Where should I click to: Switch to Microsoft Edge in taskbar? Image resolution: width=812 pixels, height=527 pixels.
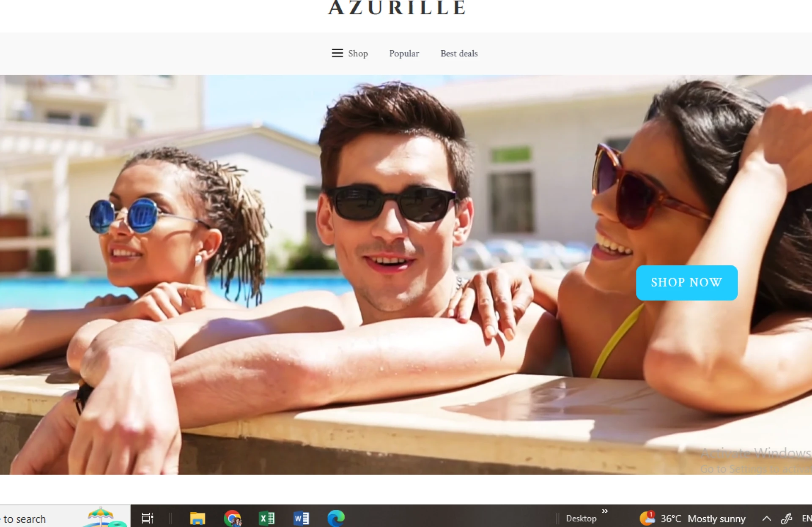[336, 518]
